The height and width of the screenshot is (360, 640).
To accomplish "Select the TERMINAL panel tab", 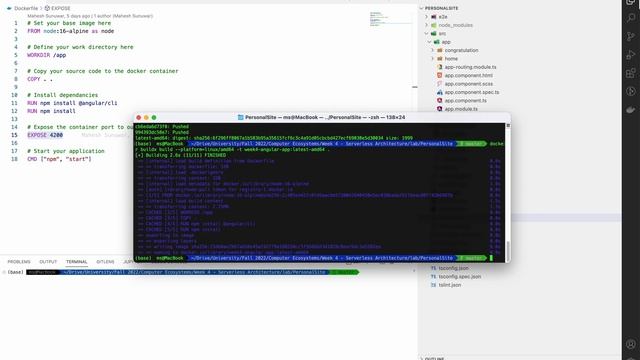I will 77,262.
